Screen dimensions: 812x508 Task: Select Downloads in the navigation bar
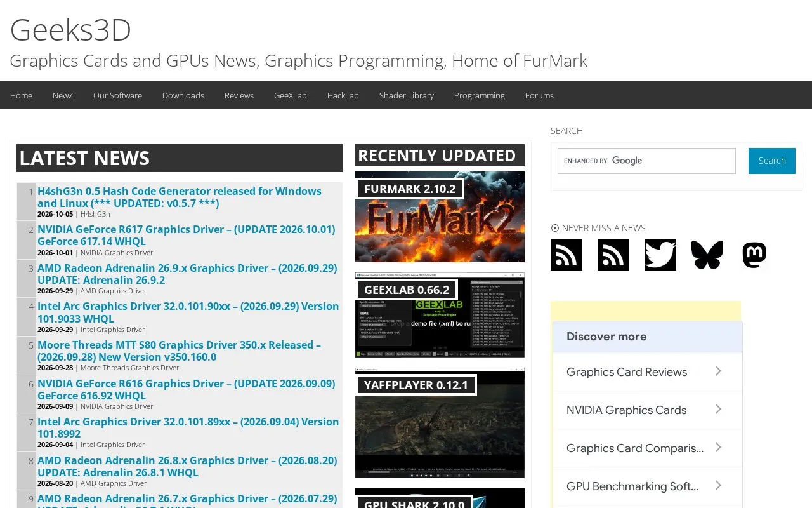(x=183, y=95)
